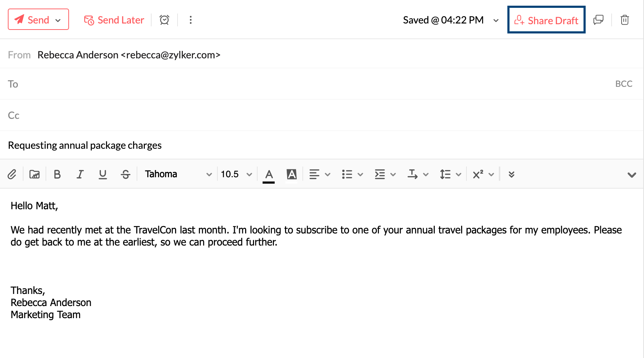This screenshot has width=644, height=358.
Task: Discard the draft using the trash icon
Action: (625, 20)
